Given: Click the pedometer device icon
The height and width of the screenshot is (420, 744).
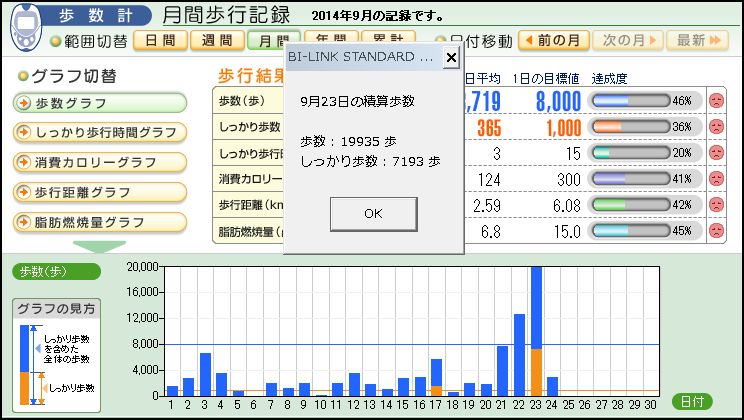Looking at the screenshot, I should [x=26, y=27].
